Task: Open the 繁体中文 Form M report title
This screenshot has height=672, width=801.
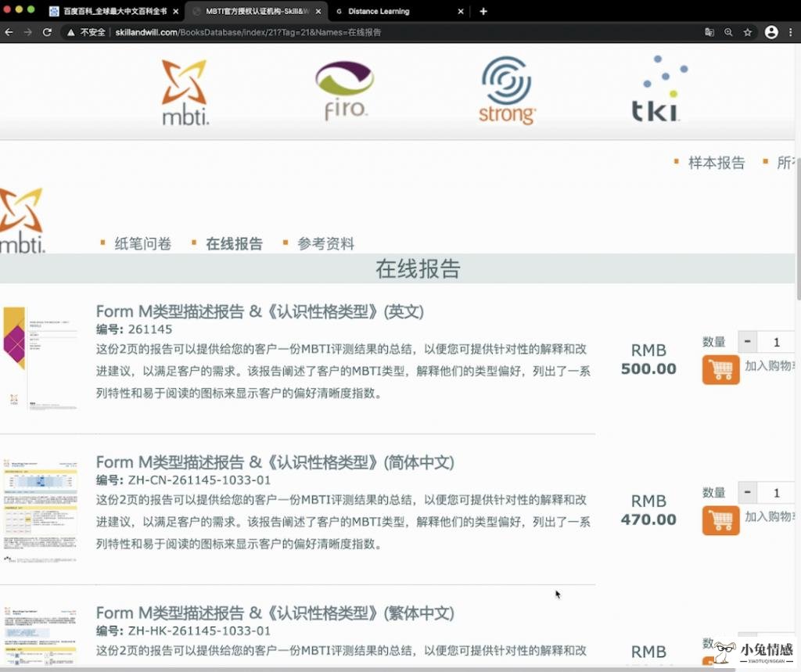Action: coord(275,613)
